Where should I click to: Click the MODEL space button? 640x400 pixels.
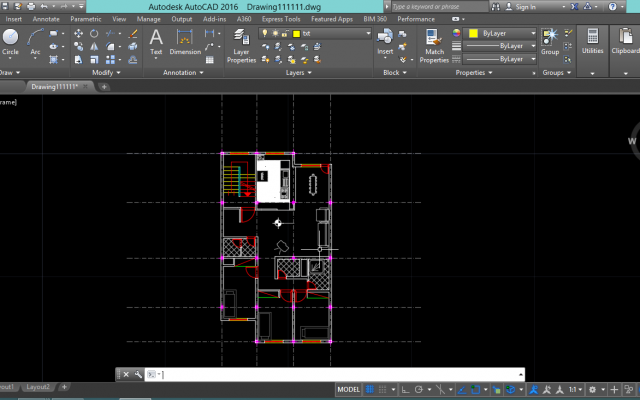[x=349, y=389]
